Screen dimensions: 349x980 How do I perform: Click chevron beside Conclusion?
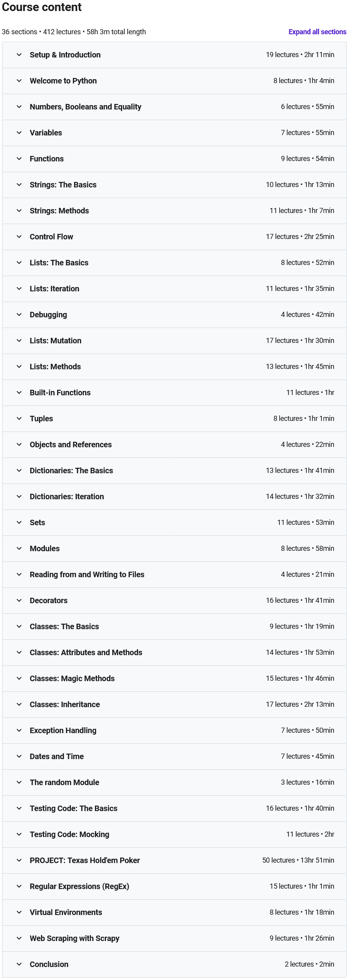coord(19,964)
